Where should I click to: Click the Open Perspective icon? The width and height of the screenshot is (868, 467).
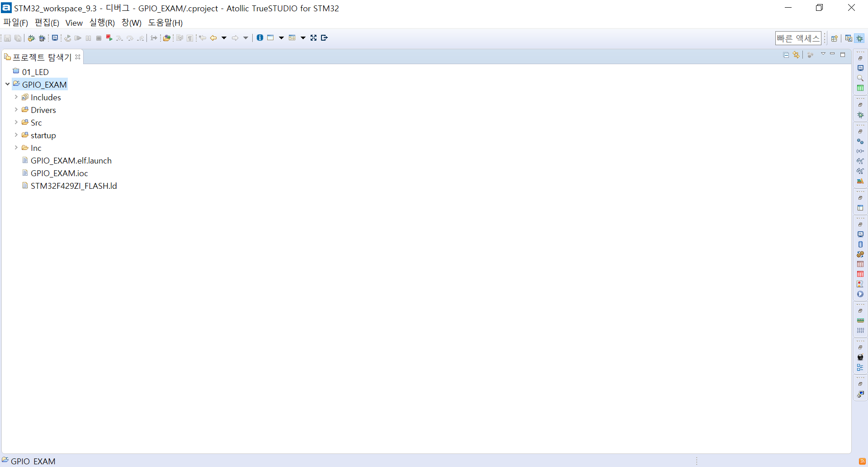(x=835, y=38)
